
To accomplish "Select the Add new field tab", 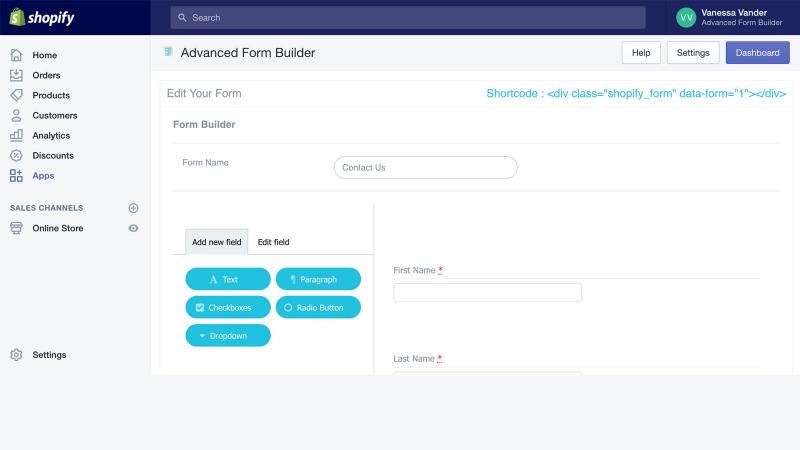I will pyautogui.click(x=217, y=242).
